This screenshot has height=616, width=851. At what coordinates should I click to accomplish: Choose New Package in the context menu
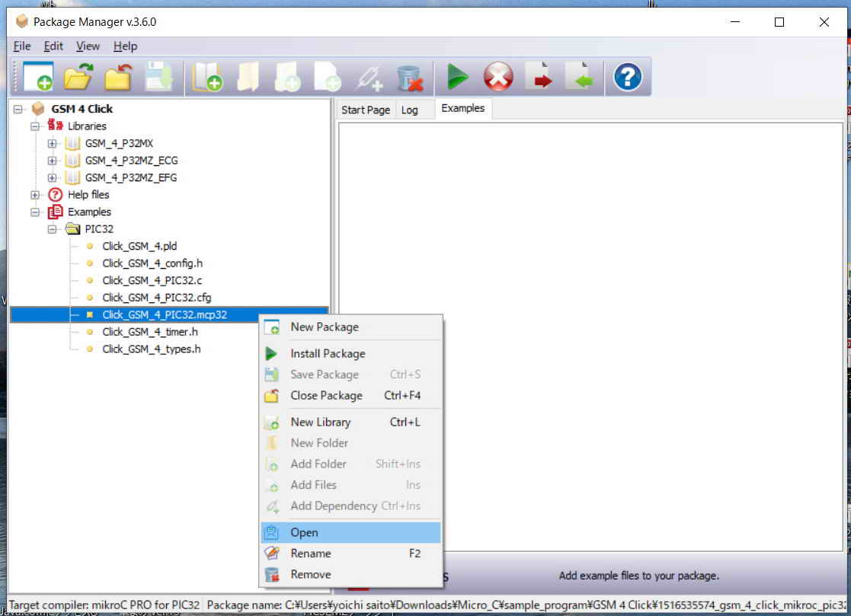pyautogui.click(x=350, y=327)
